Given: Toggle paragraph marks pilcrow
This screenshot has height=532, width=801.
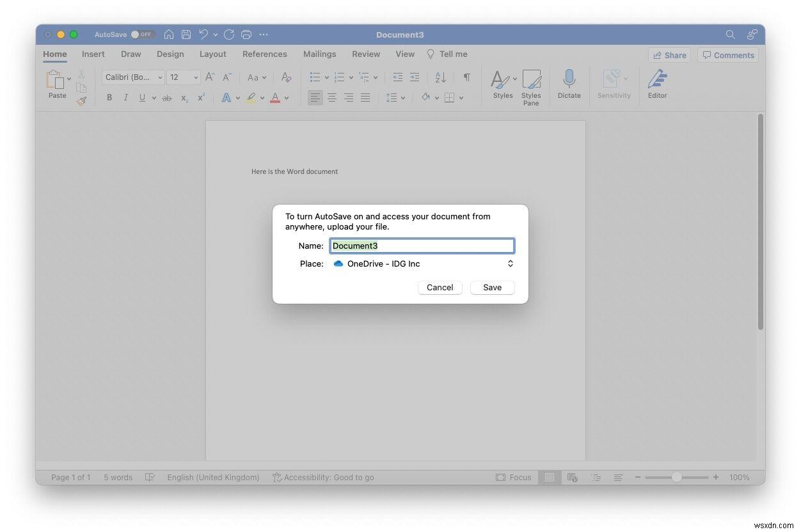Looking at the screenshot, I should click(x=467, y=77).
